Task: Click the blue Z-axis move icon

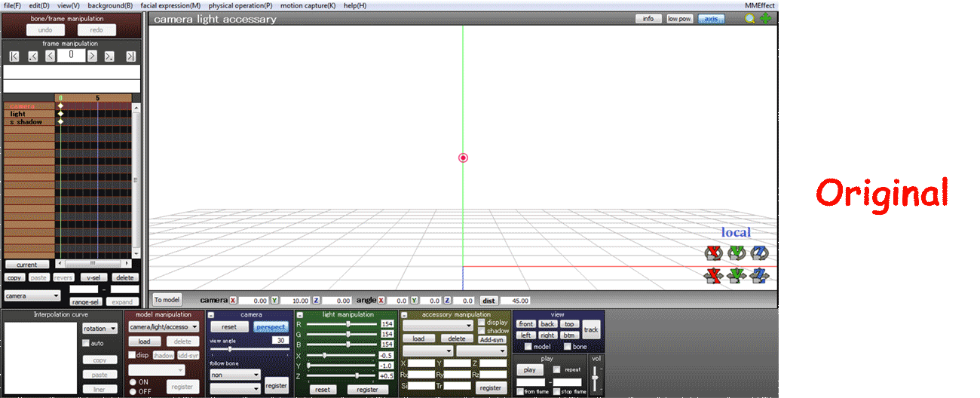Action: tap(759, 276)
